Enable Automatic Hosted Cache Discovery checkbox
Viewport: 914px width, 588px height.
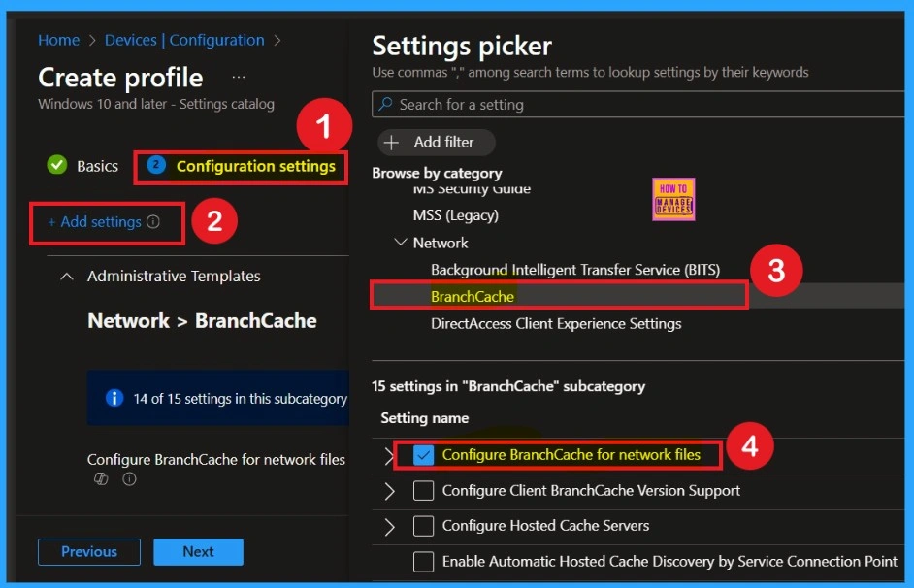[x=423, y=561]
